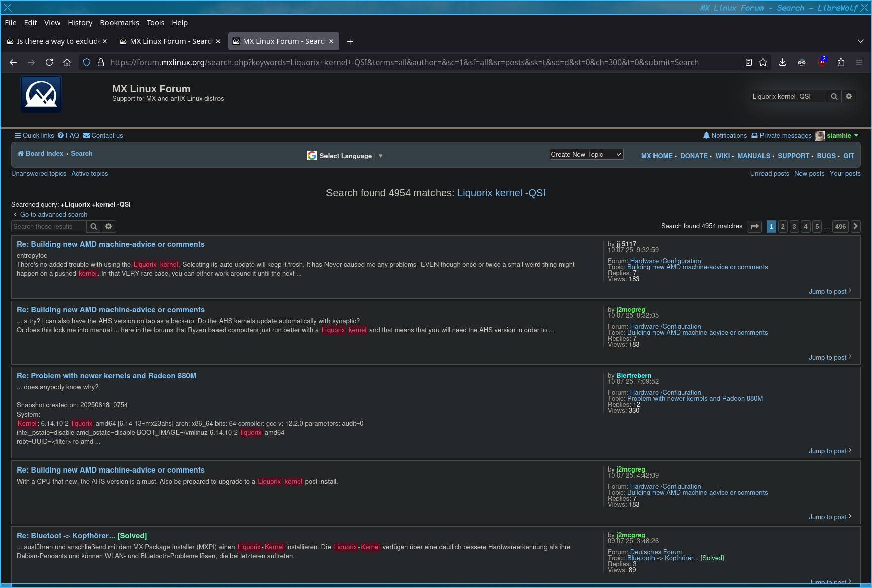Open Unanswered topics
The width and height of the screenshot is (872, 588).
pos(39,173)
